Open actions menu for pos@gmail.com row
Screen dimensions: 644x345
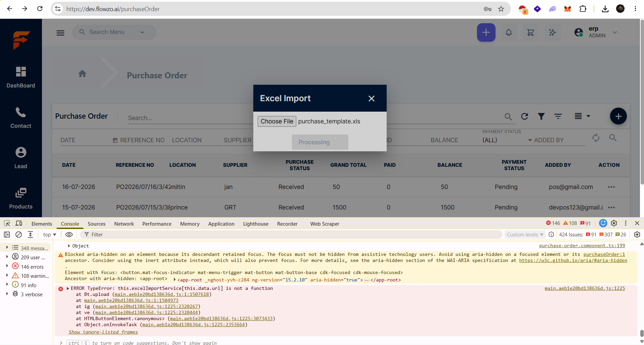(611, 187)
